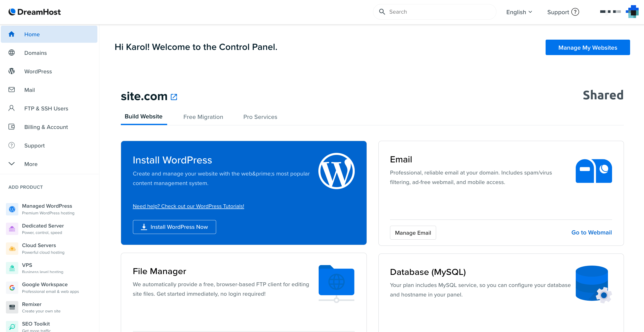Select Cloud Servers product label
This screenshot has height=332, width=644.
[x=39, y=245]
